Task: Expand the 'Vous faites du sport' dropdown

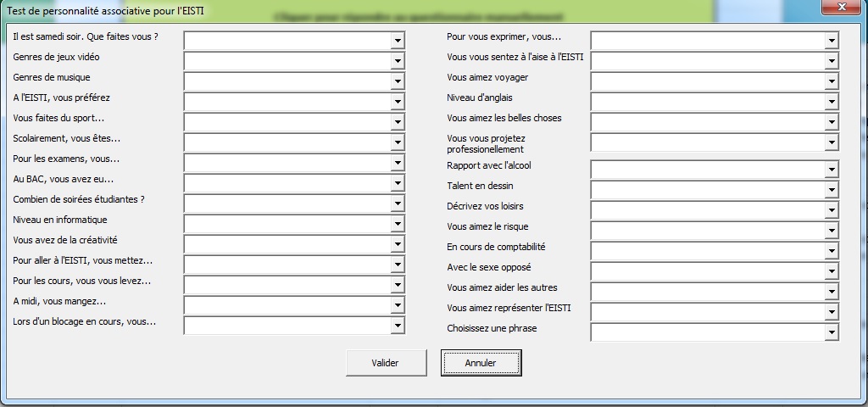Action: (x=397, y=122)
